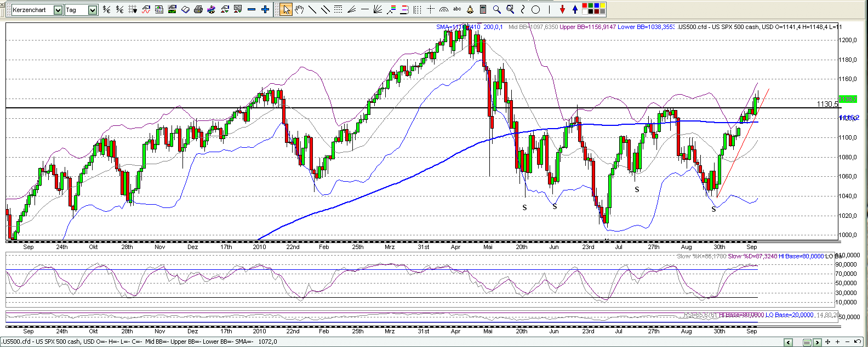Screen dimensions: 868x347
Task: Click the open book icon
Action: click(x=185, y=9)
